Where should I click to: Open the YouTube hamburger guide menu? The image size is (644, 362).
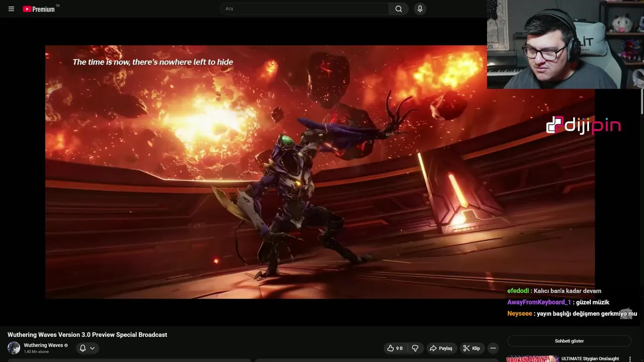pos(11,9)
